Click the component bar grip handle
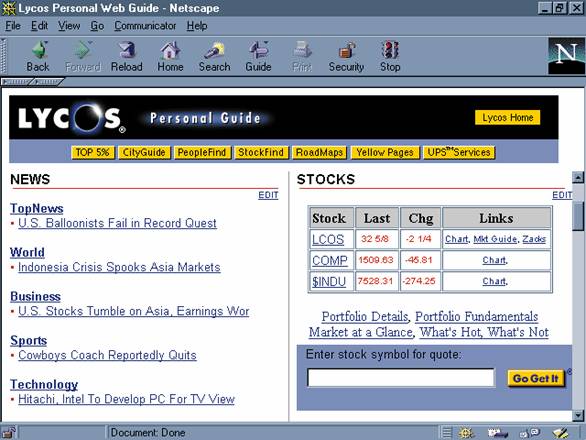Image resolution: width=586 pixels, height=440 pixels. [x=446, y=433]
